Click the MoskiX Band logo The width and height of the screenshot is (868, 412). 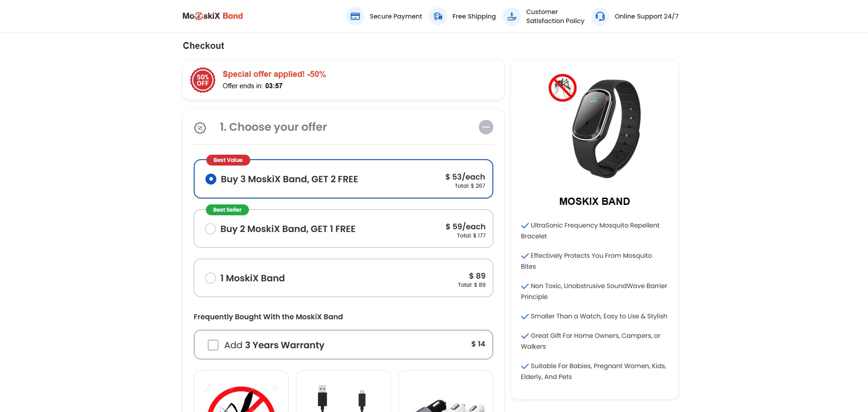(213, 16)
